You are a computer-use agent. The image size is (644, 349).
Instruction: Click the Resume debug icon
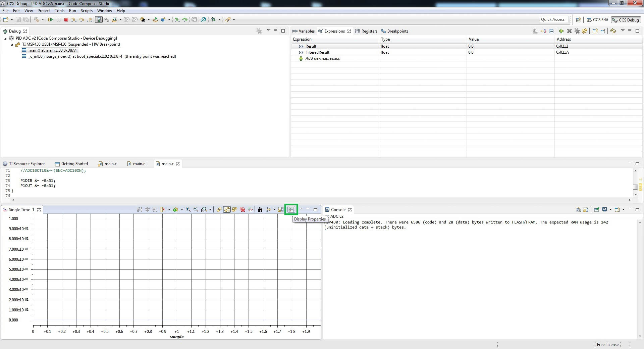(x=51, y=19)
